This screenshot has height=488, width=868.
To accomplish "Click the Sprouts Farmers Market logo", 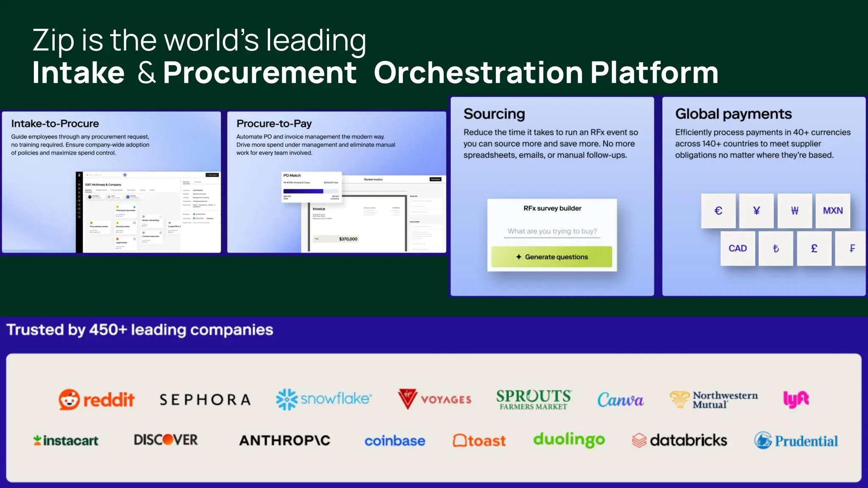I will pyautogui.click(x=534, y=399).
